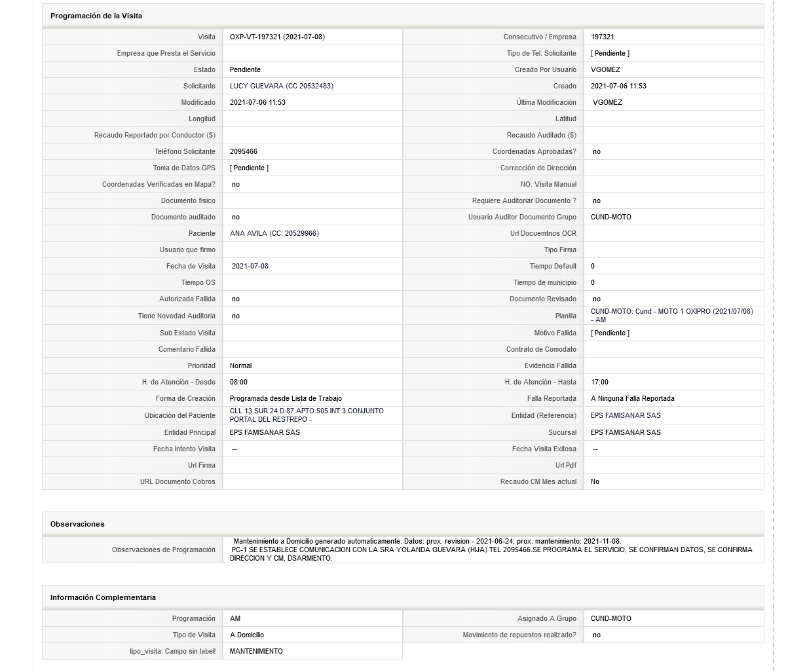Click Asignado A Grupo value CUND-MOTO

pos(611,619)
